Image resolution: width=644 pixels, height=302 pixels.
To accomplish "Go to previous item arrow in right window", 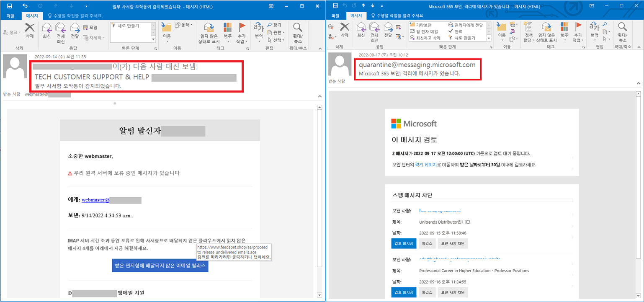I will tap(363, 6).
